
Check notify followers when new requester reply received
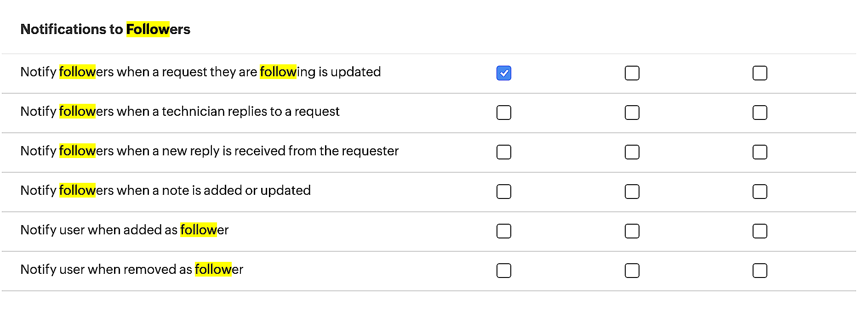click(504, 152)
